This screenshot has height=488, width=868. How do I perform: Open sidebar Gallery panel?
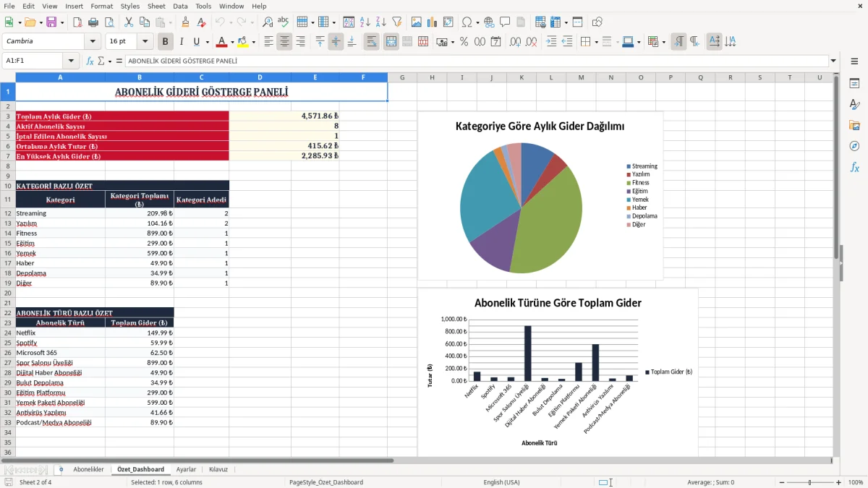tap(854, 125)
